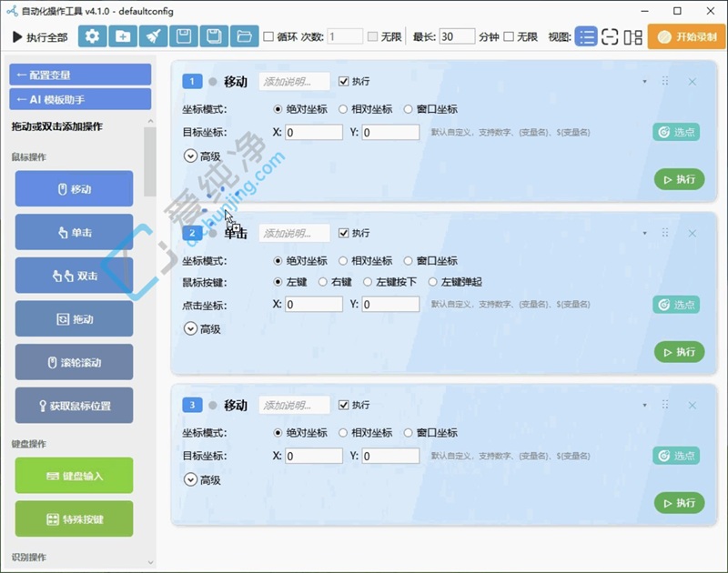This screenshot has height=573, width=728.
Task: Toggle 无限 checkbox next to 分钟
Action: point(509,36)
